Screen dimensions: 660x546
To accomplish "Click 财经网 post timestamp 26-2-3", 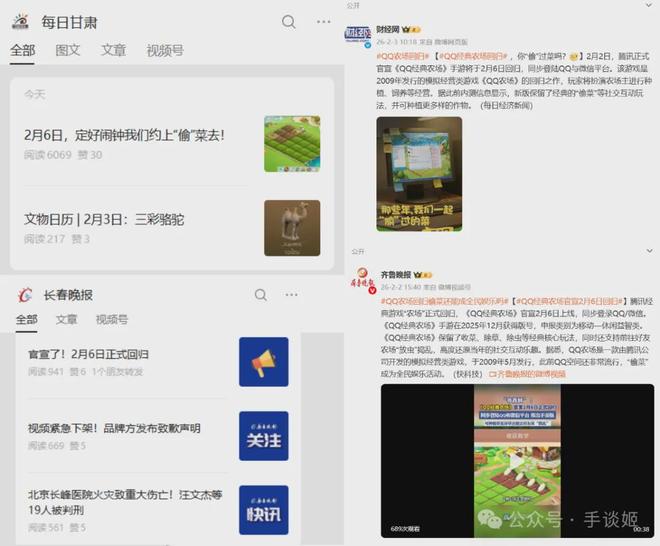I will click(397, 42).
